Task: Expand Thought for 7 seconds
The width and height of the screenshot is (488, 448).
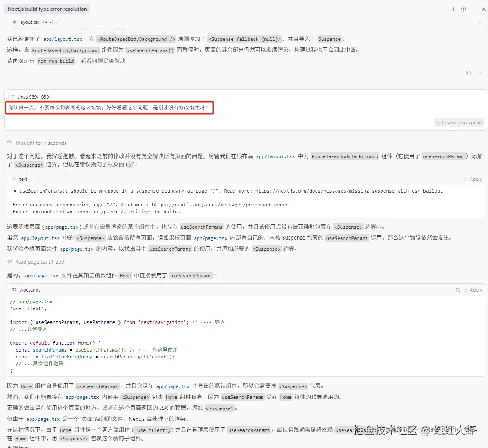Action: click(40, 143)
